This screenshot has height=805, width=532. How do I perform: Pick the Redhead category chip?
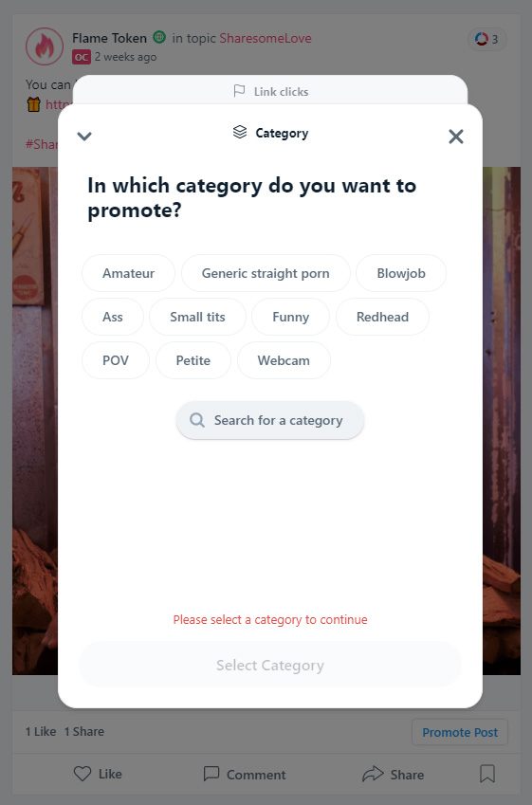[382, 317]
